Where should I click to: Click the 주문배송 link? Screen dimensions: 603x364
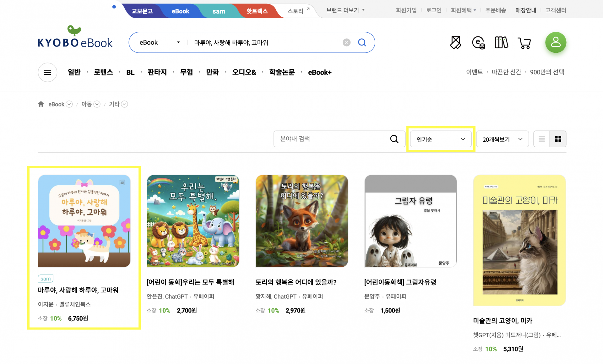[x=496, y=10]
